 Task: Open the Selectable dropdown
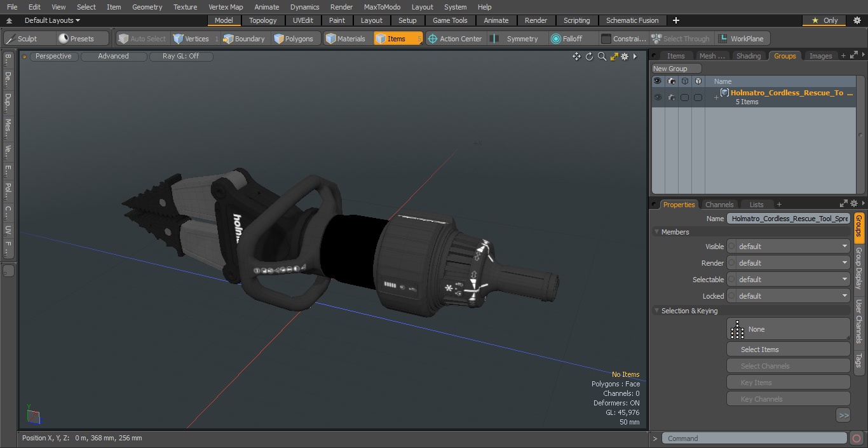click(789, 280)
